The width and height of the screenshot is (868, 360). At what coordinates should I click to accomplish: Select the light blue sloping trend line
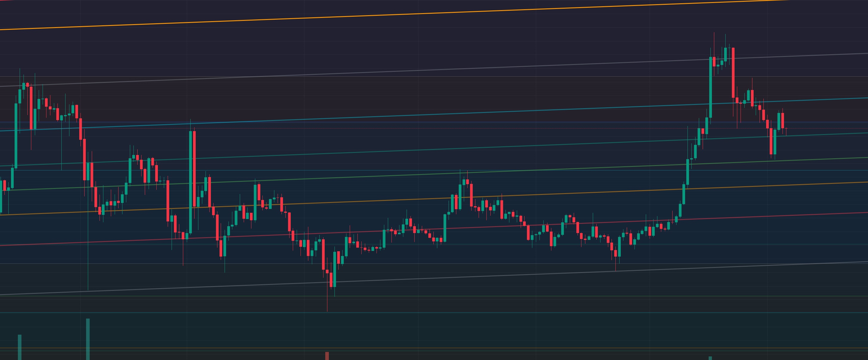(x=434, y=114)
